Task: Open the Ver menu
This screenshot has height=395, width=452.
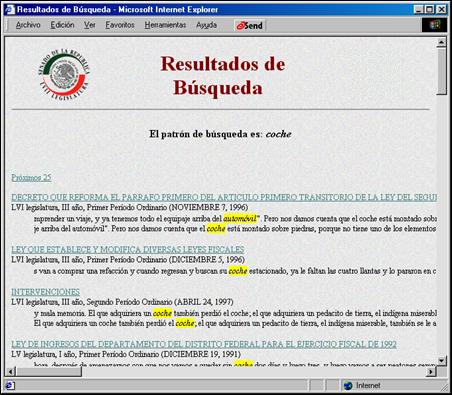Action: coord(90,25)
